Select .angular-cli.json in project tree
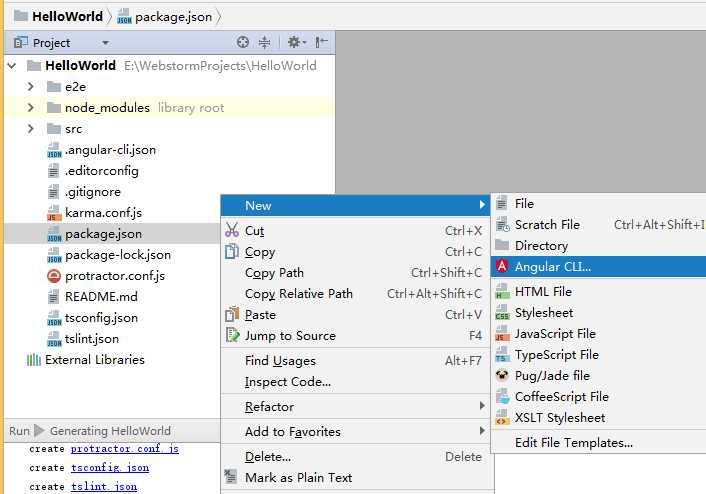The height and width of the screenshot is (494, 706). pos(110,150)
